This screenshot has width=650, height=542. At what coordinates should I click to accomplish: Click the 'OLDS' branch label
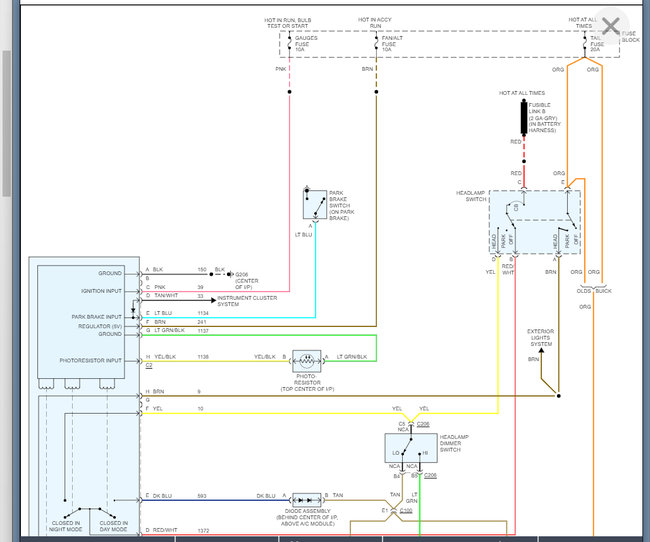click(x=584, y=291)
